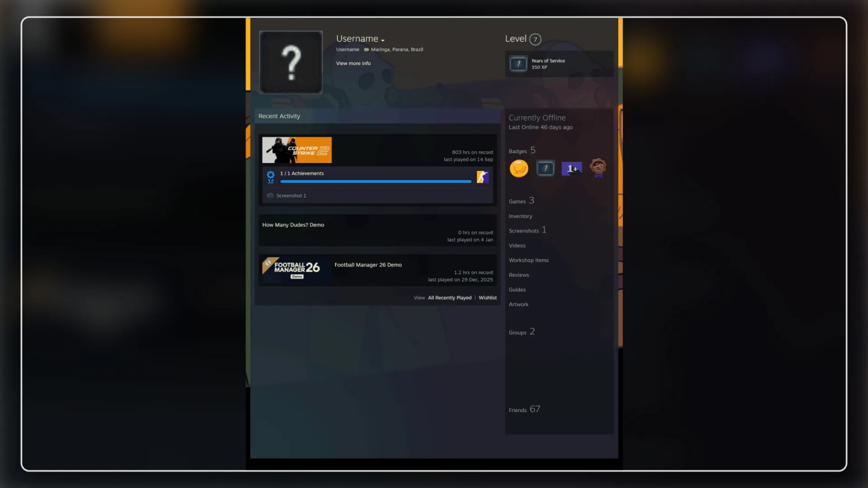Screen dimensions: 868x488
Task: Click the Recent Activity header
Action: point(279,116)
